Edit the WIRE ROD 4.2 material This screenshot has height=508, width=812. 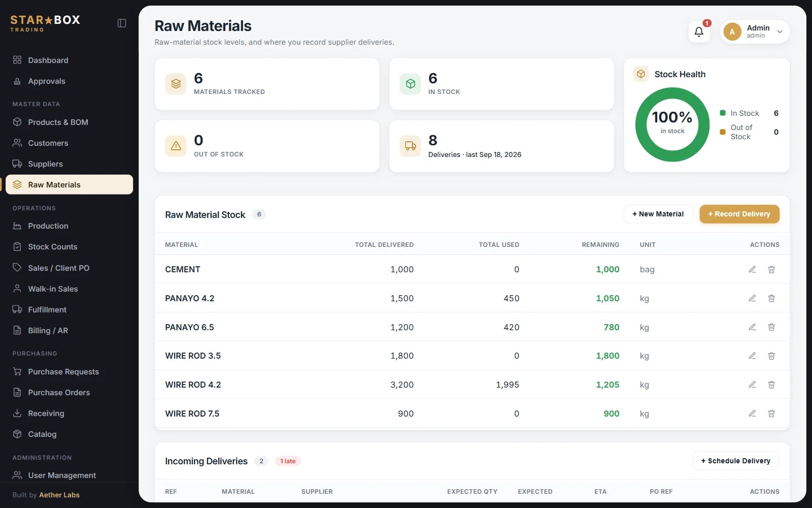tap(752, 385)
